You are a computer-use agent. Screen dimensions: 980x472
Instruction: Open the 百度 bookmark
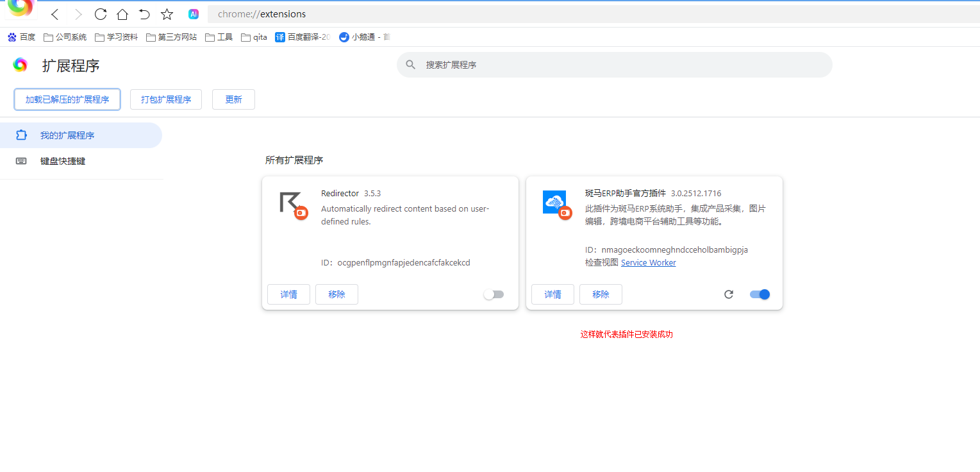(22, 37)
